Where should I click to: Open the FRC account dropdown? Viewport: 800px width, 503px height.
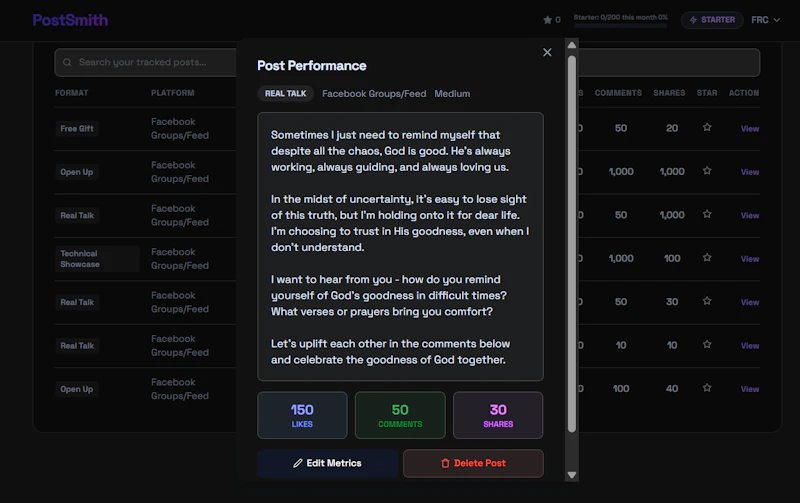765,20
